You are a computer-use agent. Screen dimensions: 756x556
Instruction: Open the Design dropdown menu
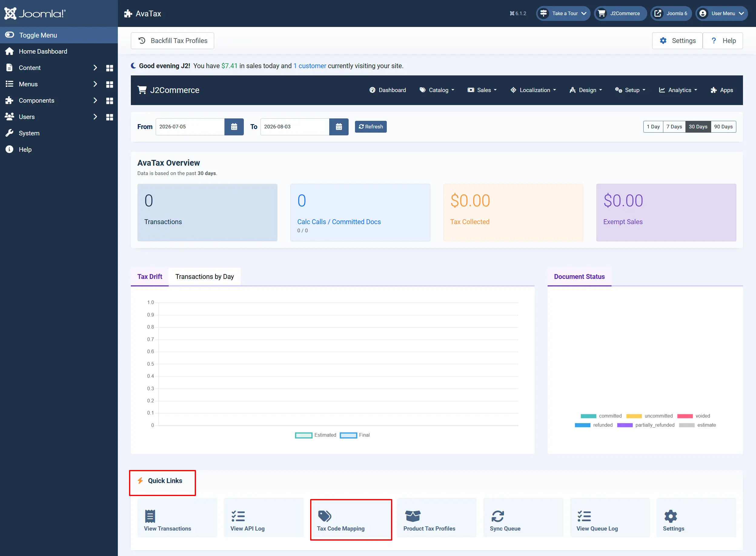point(586,90)
